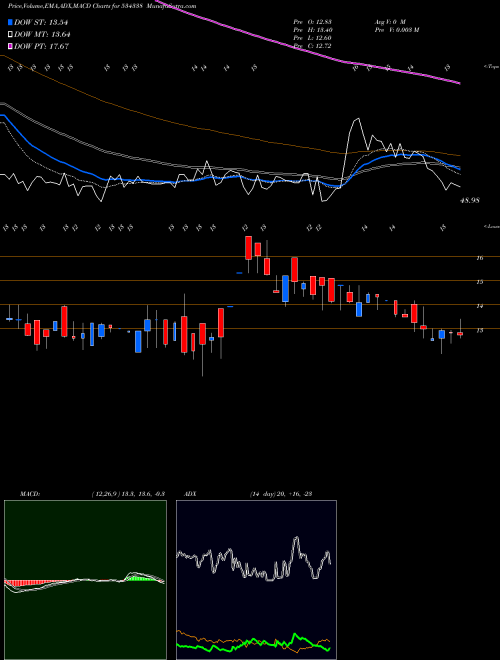Click the 48.98 value beside the white line

470,201
